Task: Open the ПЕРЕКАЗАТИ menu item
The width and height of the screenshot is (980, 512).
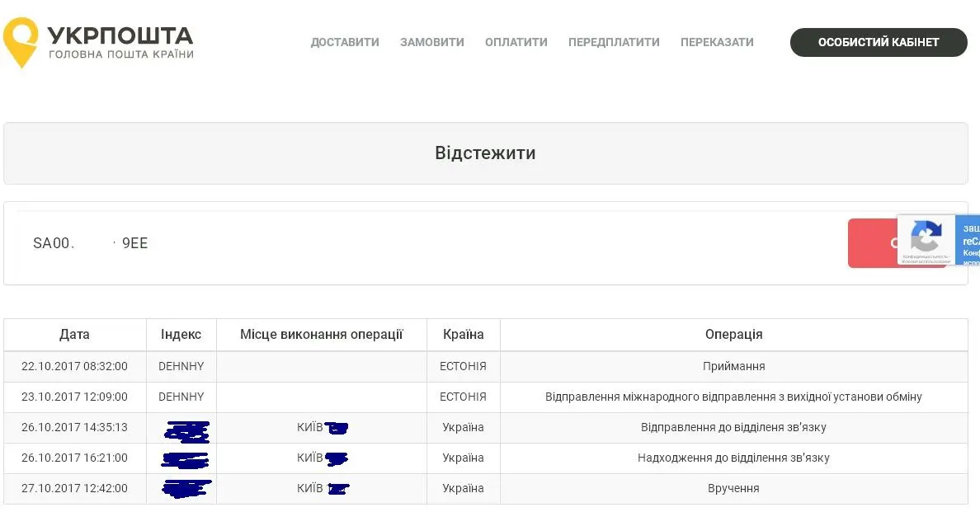Action: (717, 42)
